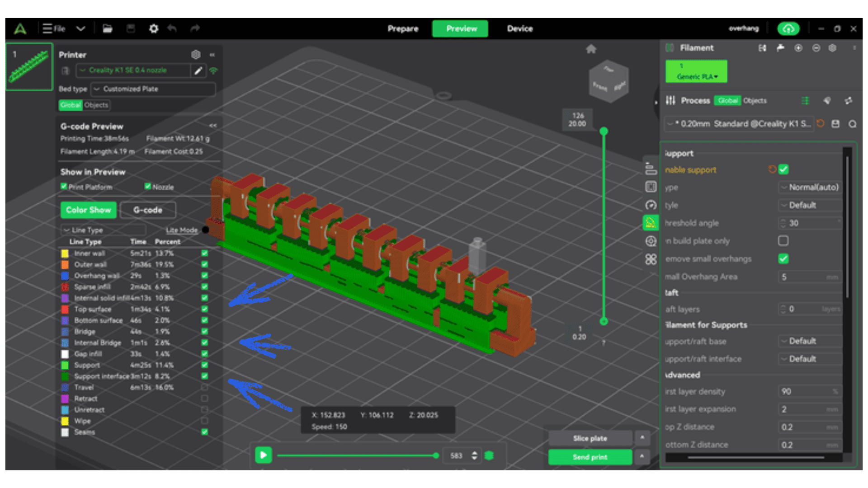Uncheck the Enable support checkbox
The width and height of the screenshot is (868, 488).
pyautogui.click(x=783, y=169)
